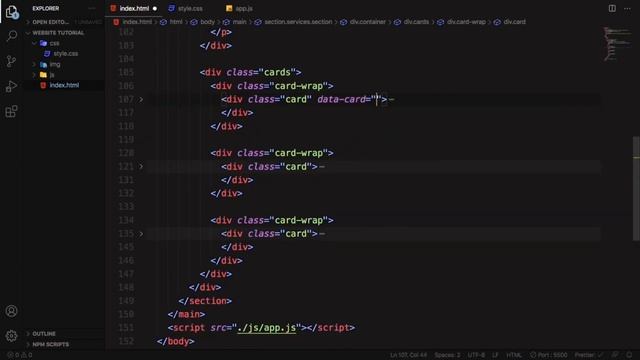Click errors and warnings count in status bar
The height and width of the screenshot is (360, 640).
(x=20, y=355)
